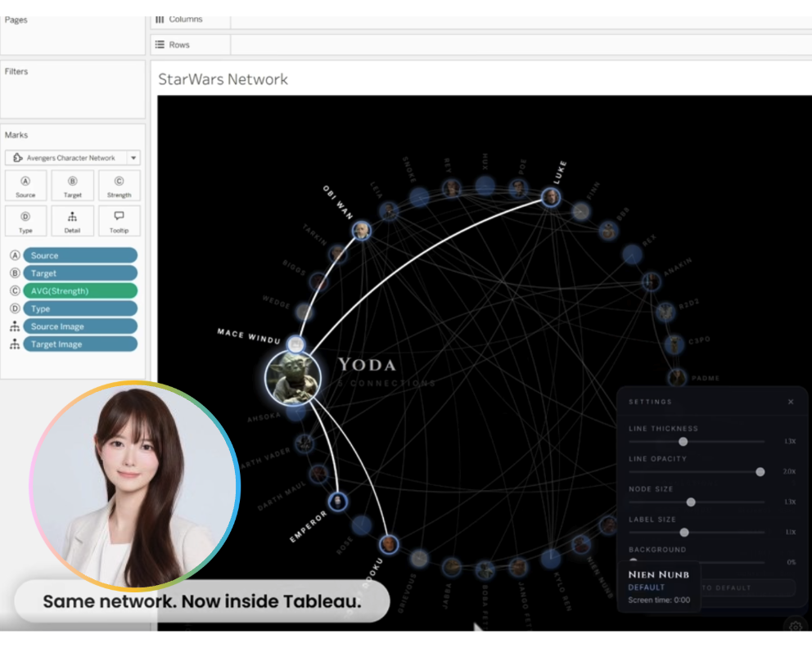
Task: Adjust the Node Size slider
Action: point(697,502)
